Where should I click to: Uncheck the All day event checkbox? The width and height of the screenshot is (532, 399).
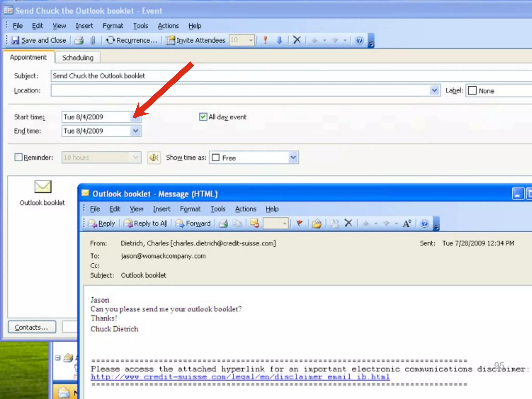(203, 117)
